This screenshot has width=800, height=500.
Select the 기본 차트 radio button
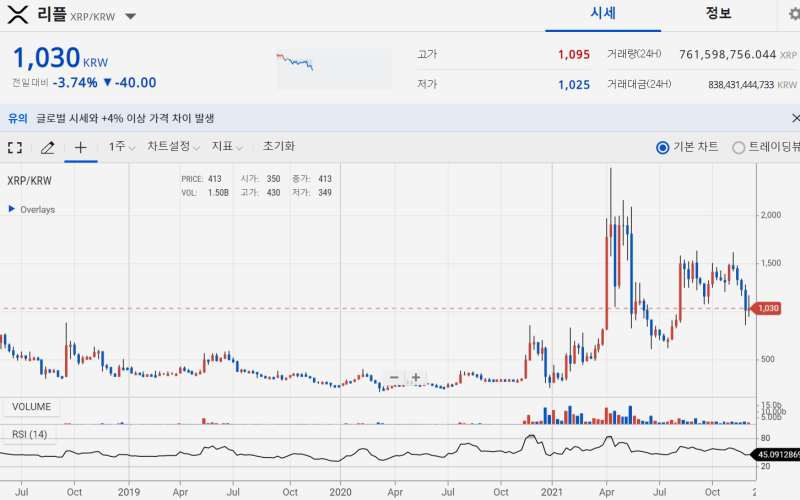[x=662, y=148]
